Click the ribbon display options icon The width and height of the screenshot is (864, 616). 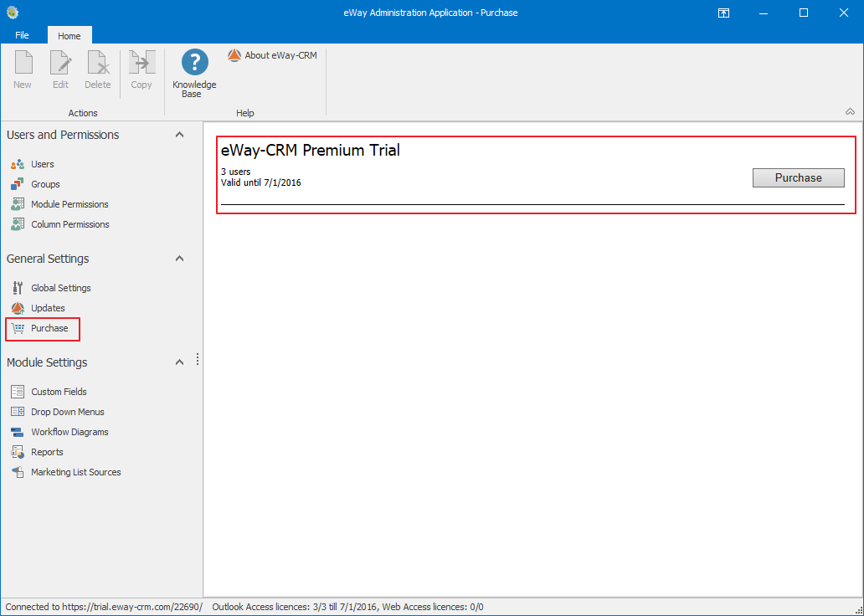tap(723, 13)
